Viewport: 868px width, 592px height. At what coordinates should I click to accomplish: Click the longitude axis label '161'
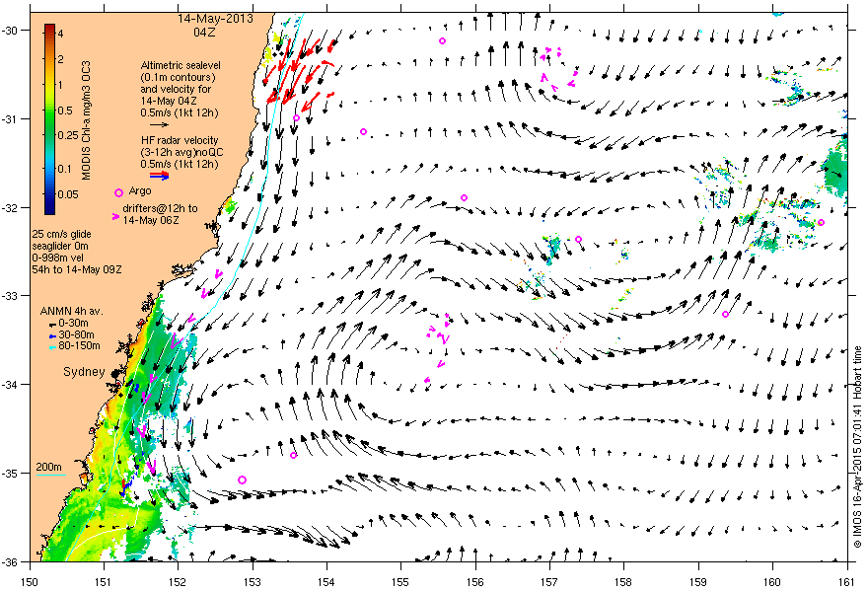coord(847,582)
